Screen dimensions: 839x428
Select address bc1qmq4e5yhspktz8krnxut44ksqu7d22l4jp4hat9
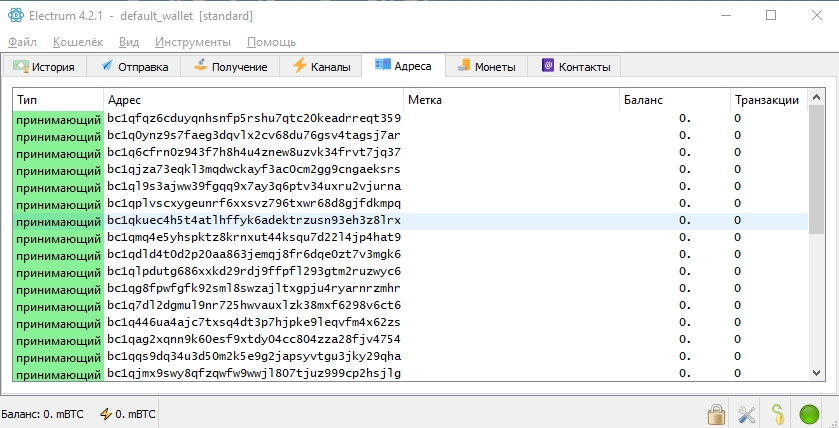254,237
